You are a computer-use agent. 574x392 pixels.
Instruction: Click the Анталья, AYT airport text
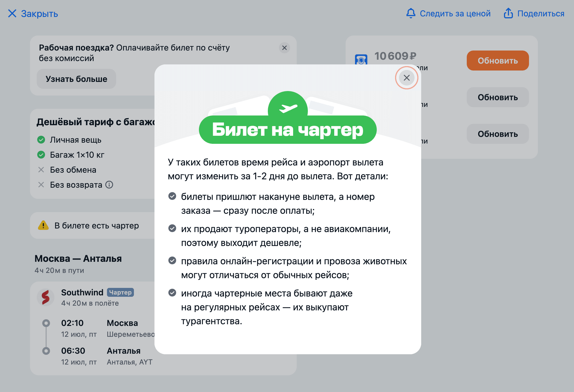130,362
